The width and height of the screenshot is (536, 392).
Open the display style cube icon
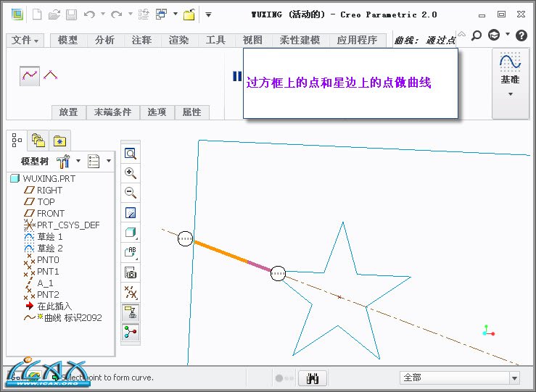(x=131, y=233)
